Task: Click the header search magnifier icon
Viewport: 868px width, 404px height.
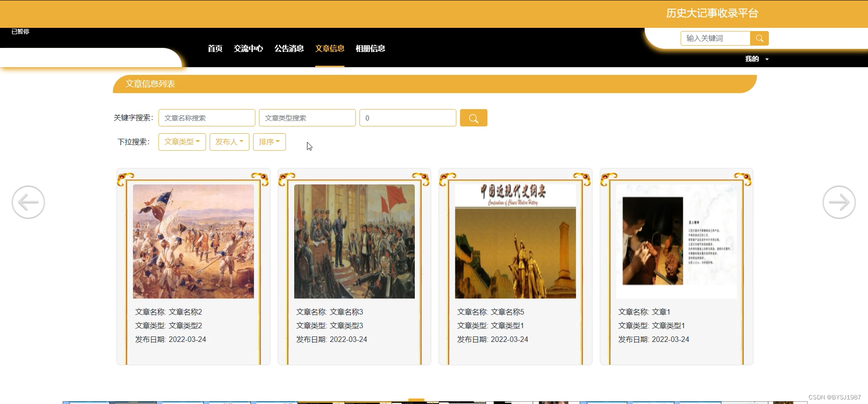Action: point(759,38)
